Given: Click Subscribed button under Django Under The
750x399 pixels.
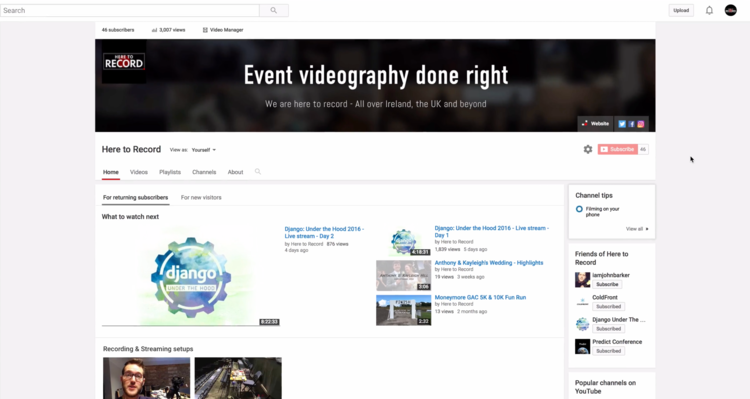Looking at the screenshot, I should [x=608, y=329].
